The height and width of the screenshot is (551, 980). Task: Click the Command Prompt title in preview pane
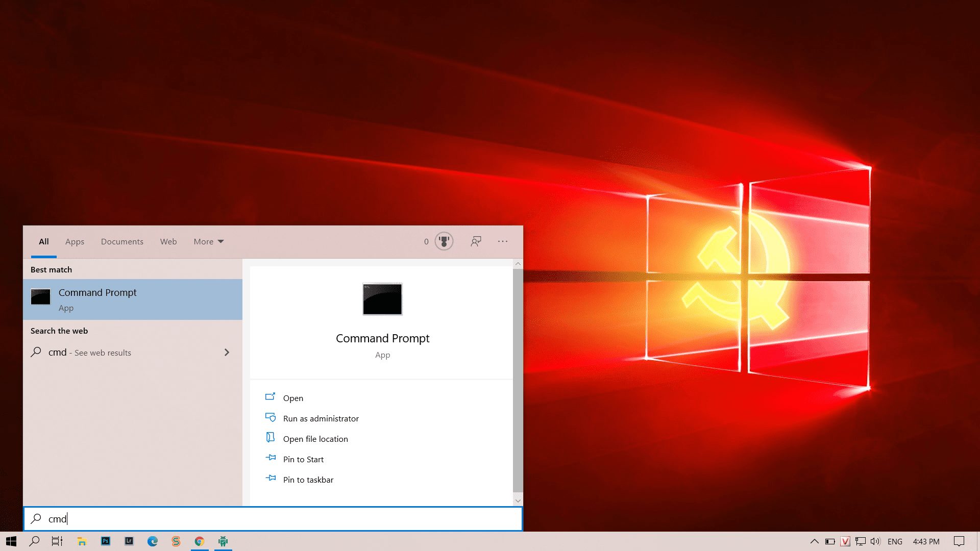click(382, 338)
